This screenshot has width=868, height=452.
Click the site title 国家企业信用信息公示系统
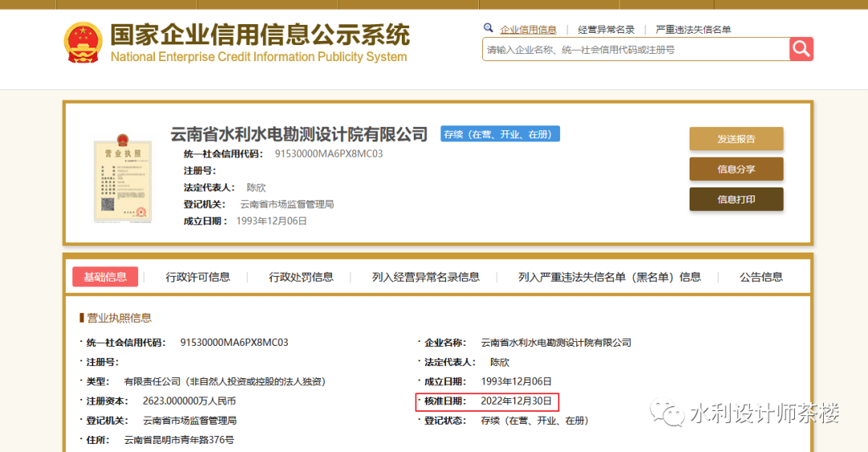(260, 35)
